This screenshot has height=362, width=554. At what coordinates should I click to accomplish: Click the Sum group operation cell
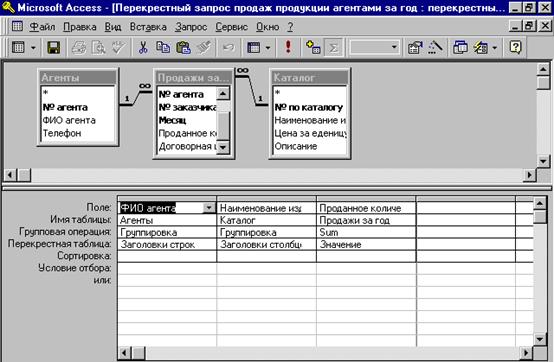tap(366, 232)
